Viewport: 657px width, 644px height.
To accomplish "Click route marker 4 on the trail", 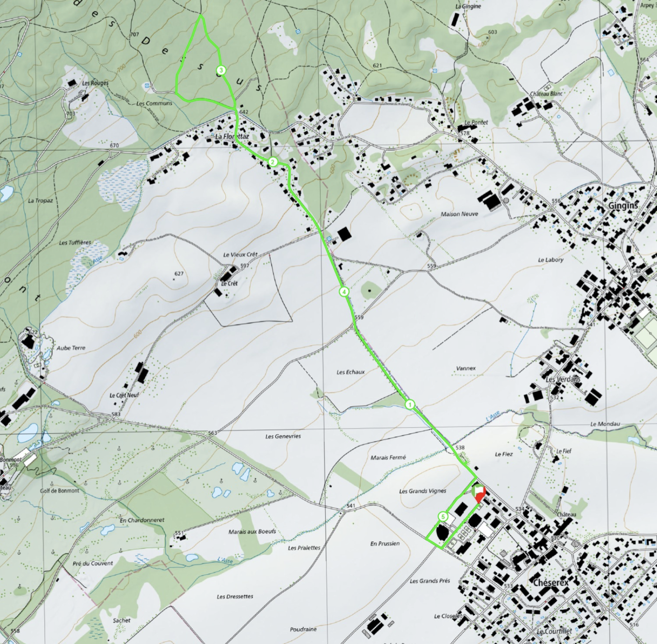I will click(x=344, y=292).
